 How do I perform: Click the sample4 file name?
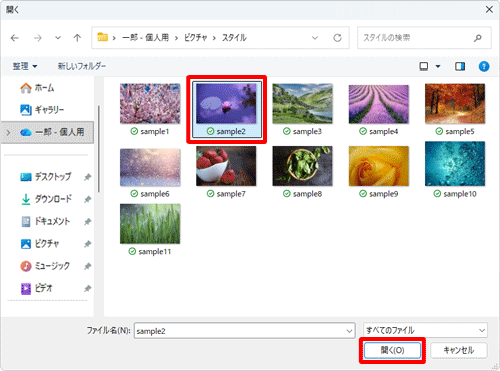[383, 132]
